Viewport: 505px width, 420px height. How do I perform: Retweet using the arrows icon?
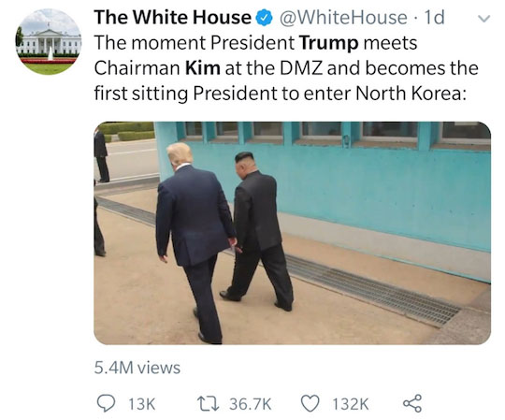pos(208,403)
